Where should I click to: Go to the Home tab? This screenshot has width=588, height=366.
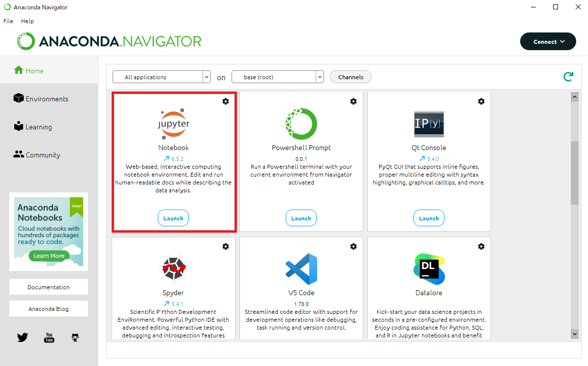click(49, 70)
